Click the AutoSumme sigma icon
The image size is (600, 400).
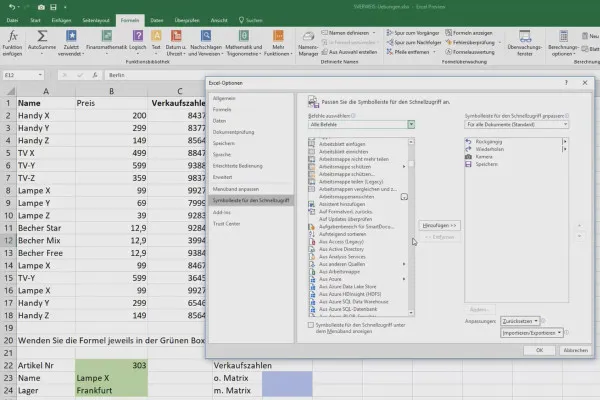(42, 36)
